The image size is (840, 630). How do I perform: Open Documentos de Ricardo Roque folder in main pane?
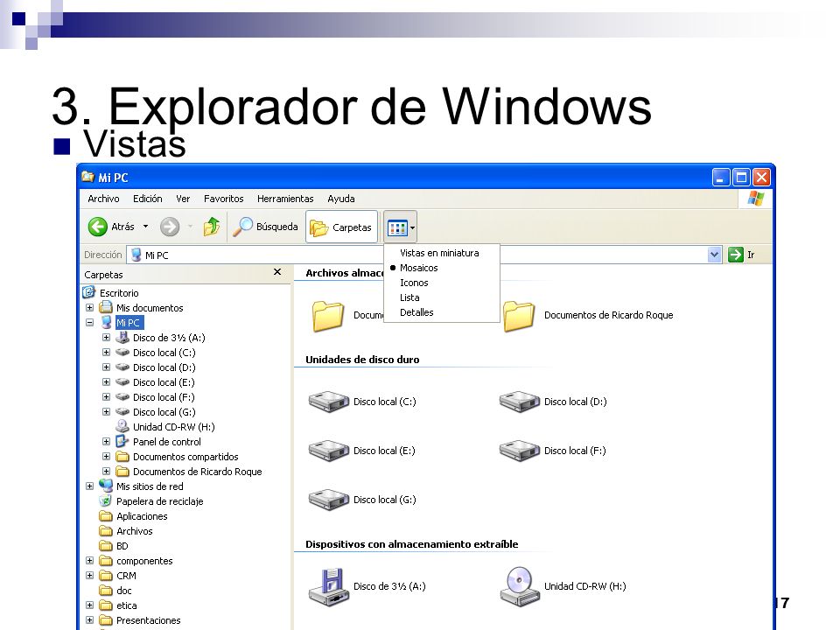point(519,316)
